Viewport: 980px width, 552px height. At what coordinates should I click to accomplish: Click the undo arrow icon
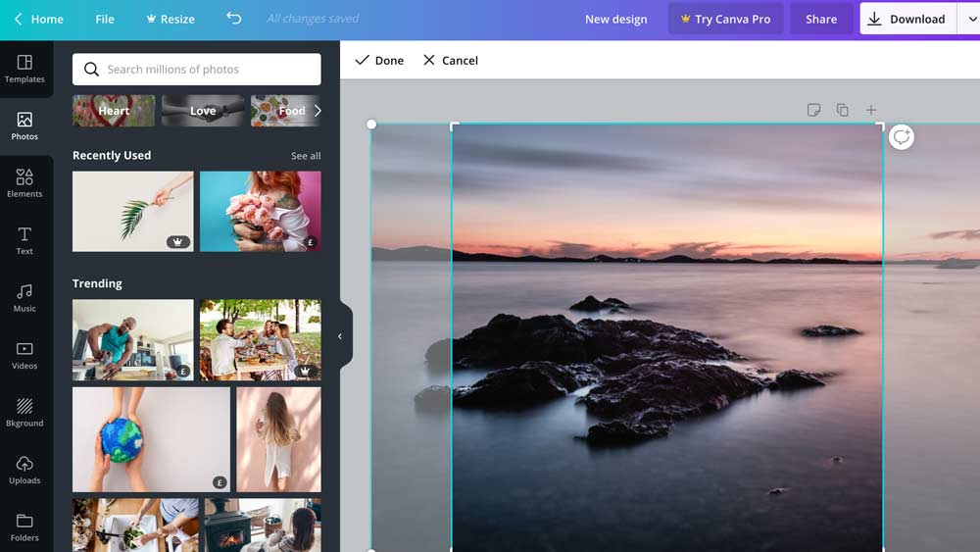pyautogui.click(x=233, y=19)
